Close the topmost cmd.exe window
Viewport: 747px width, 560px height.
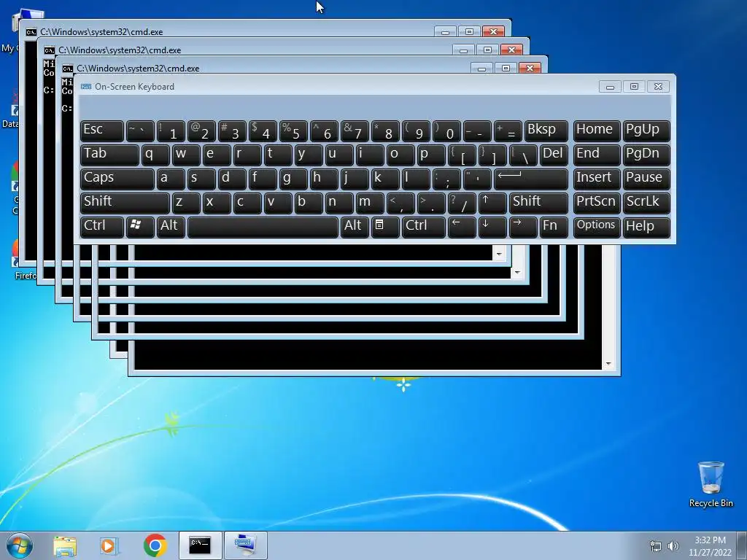click(493, 32)
